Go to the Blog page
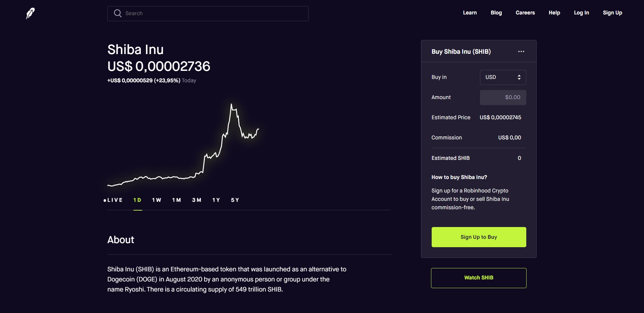Image resolution: width=644 pixels, height=313 pixels. (x=496, y=13)
